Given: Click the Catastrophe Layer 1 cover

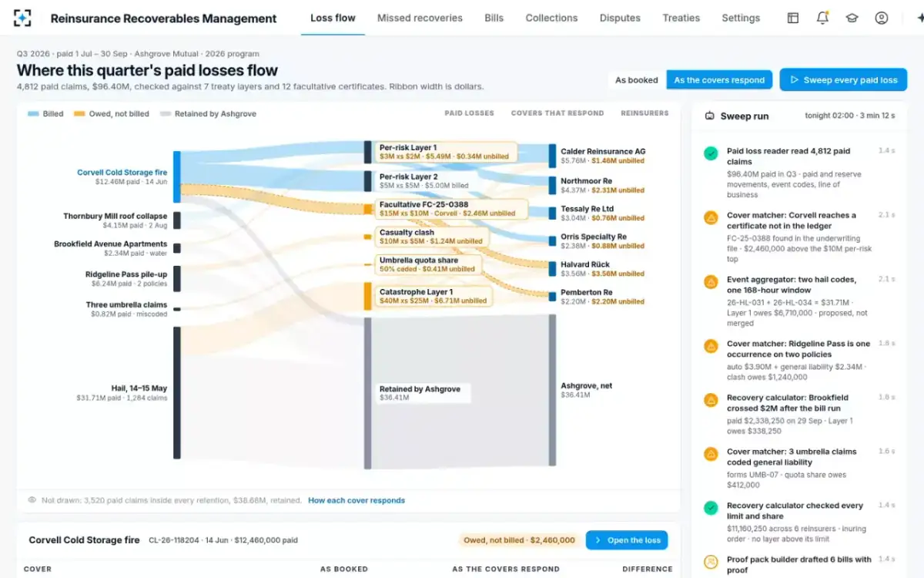Looking at the screenshot, I should point(434,297).
